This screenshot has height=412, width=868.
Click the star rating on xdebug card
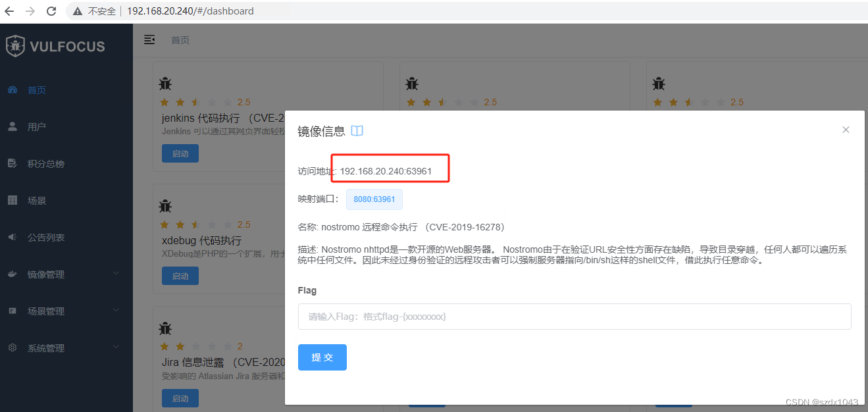pyautogui.click(x=196, y=224)
